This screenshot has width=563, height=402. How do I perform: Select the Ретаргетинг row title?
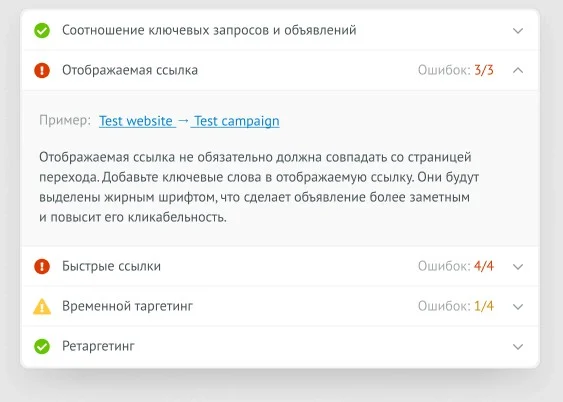click(98, 346)
